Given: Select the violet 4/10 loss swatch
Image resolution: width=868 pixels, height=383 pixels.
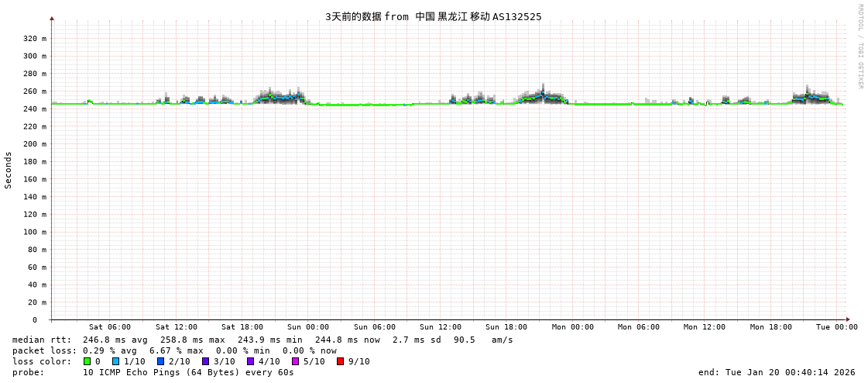Looking at the screenshot, I should click(251, 361).
